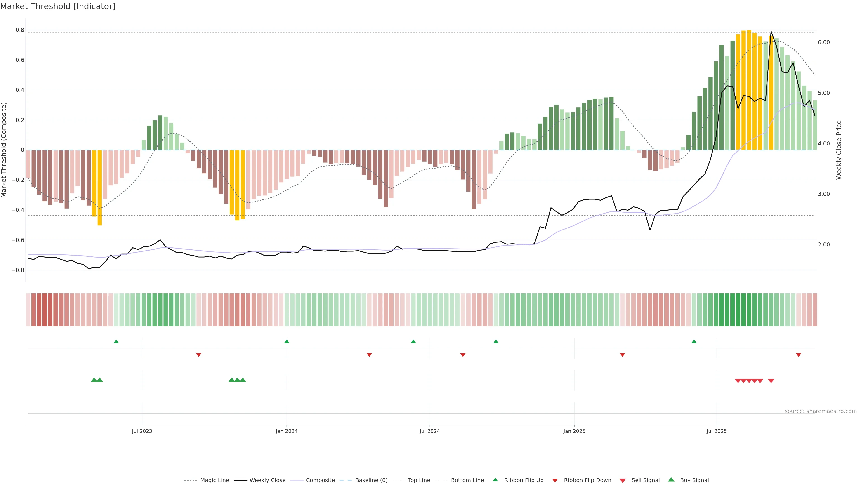The height and width of the screenshot is (488, 868).
Task: Click the Weekly Close Price axis title
Action: pyautogui.click(x=839, y=150)
